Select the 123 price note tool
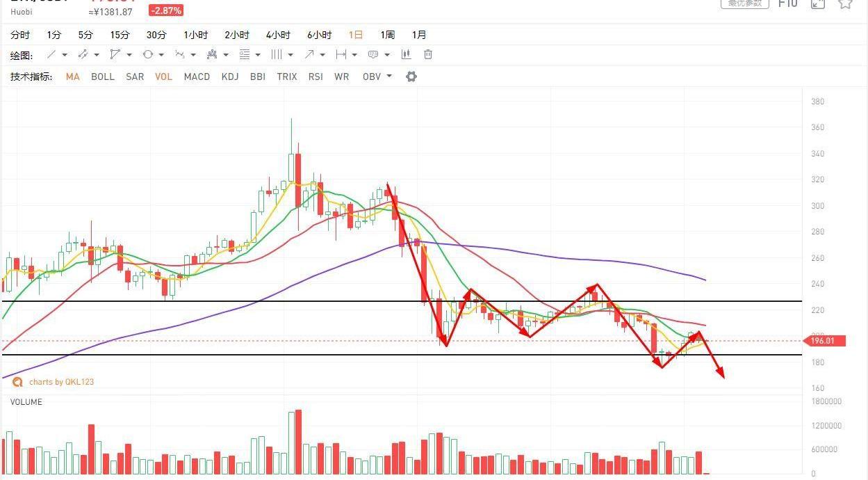The width and height of the screenshot is (868, 480). [x=373, y=54]
